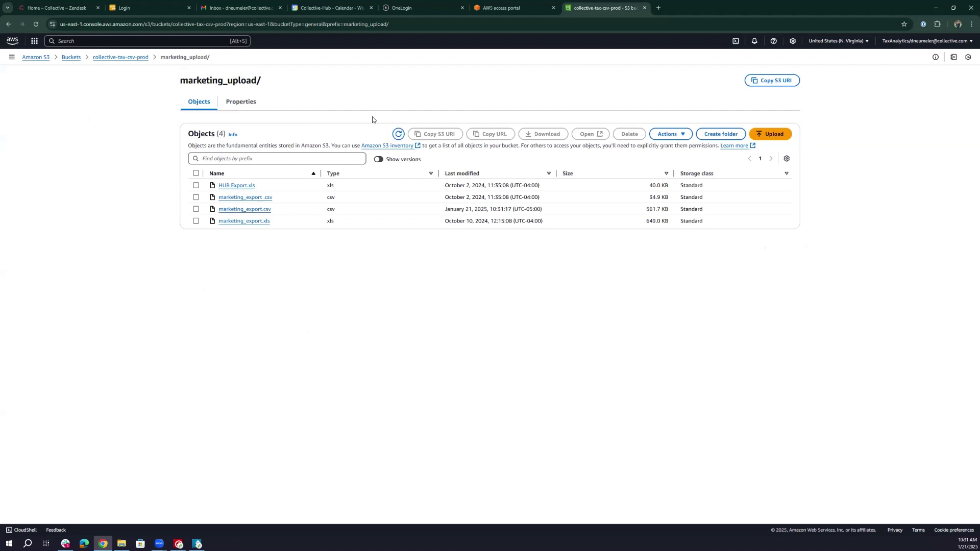Open table preferences gear icon
This screenshot has height=551, width=980.
click(x=786, y=159)
